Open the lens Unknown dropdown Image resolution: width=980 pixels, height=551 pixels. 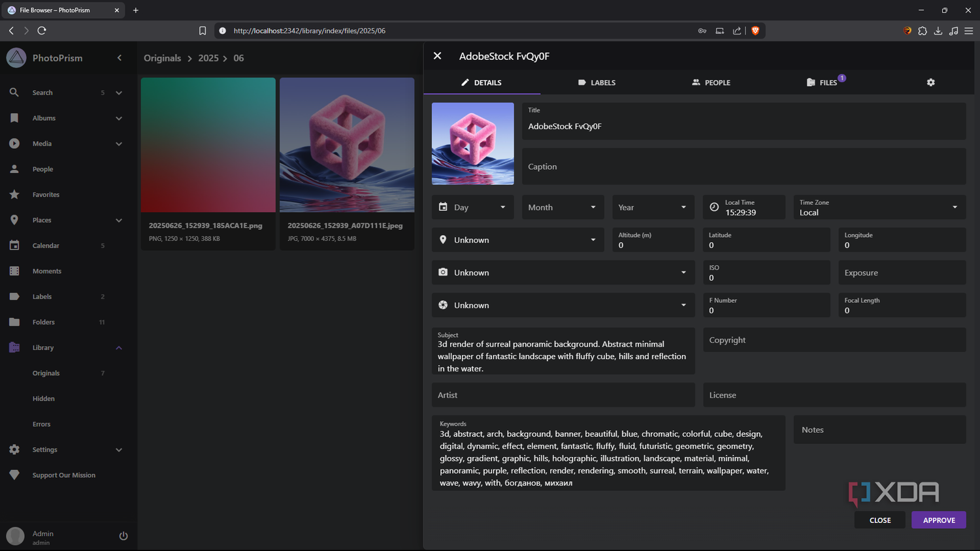pos(563,305)
